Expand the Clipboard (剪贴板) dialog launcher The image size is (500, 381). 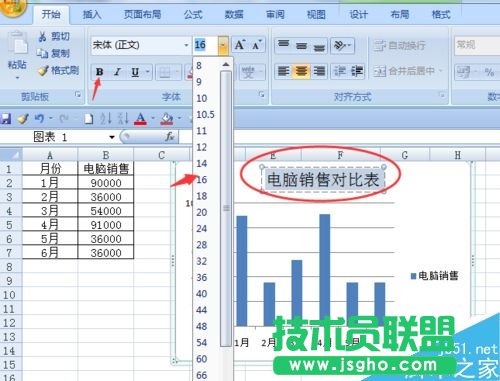click(78, 95)
